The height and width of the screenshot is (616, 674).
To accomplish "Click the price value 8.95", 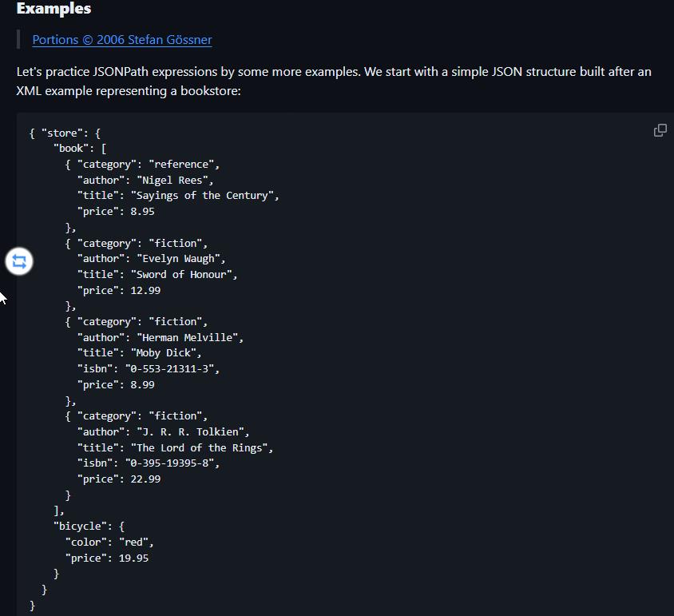I will (x=143, y=212).
